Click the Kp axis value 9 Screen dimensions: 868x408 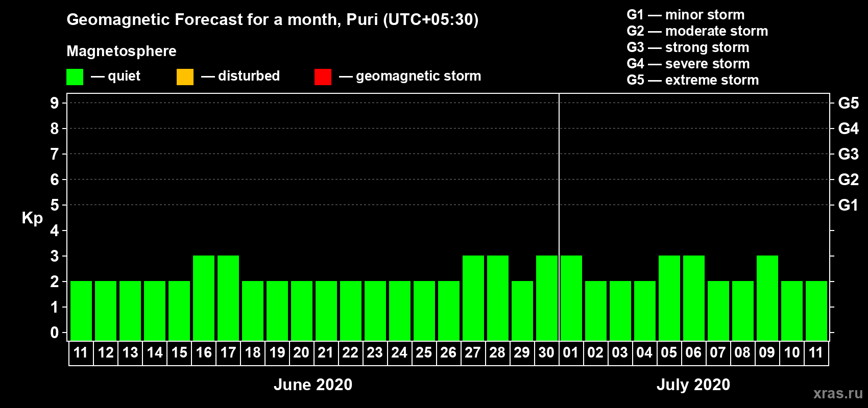(55, 103)
